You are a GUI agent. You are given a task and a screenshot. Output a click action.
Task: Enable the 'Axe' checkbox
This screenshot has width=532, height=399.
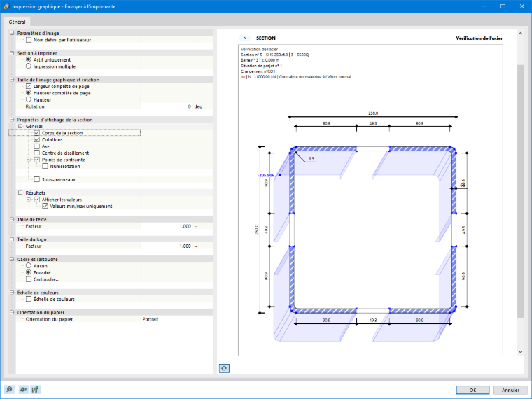tap(37, 146)
